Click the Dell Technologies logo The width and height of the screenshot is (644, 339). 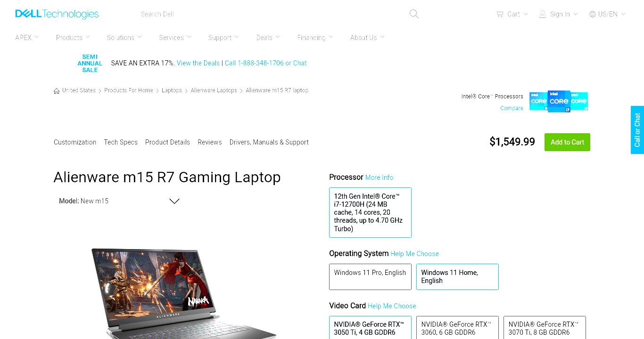pos(57,14)
